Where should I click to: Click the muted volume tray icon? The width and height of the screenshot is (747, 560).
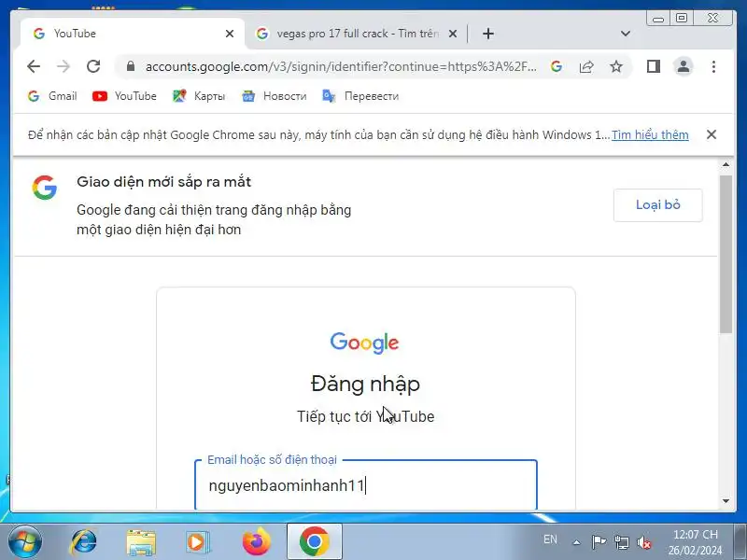(x=644, y=542)
